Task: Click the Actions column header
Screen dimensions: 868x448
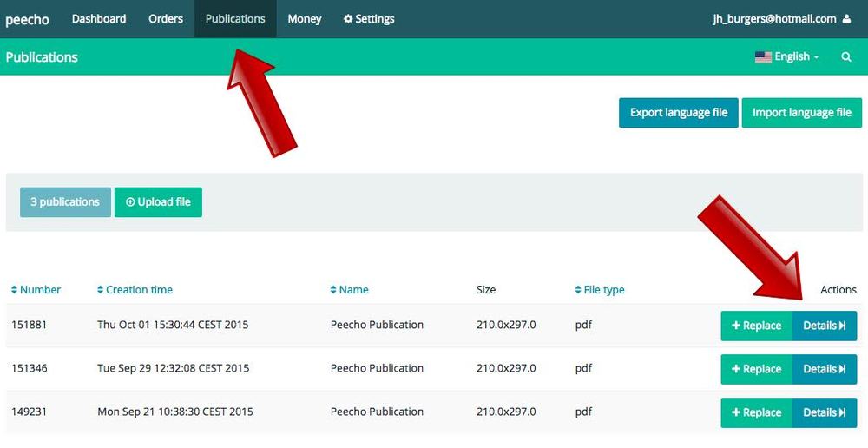Action: click(x=838, y=290)
